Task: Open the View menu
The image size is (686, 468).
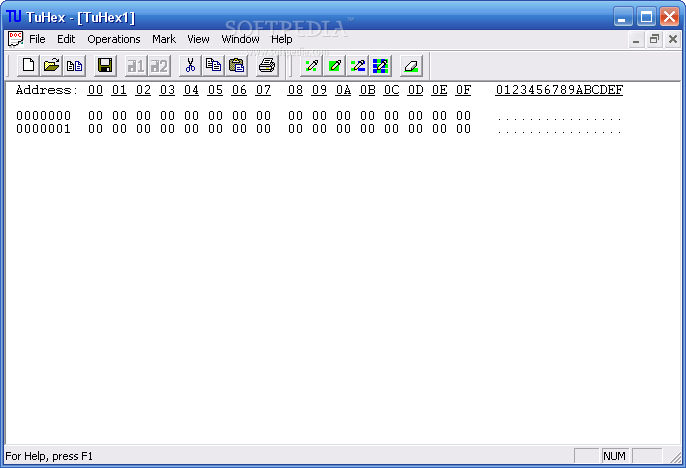Action: coord(198,39)
